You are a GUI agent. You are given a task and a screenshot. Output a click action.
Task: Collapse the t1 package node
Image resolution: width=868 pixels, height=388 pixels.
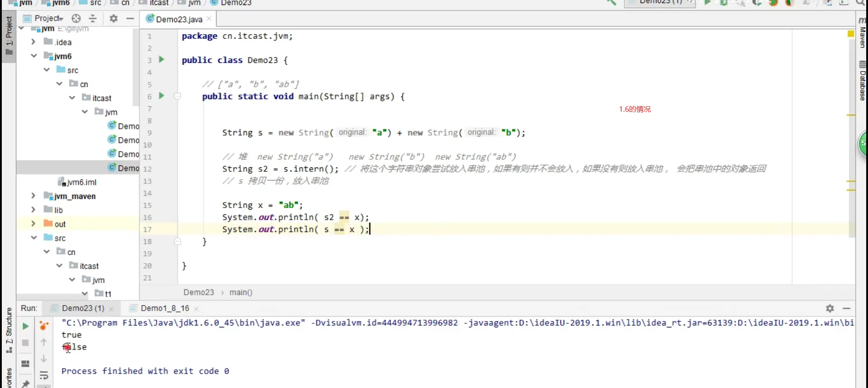85,293
